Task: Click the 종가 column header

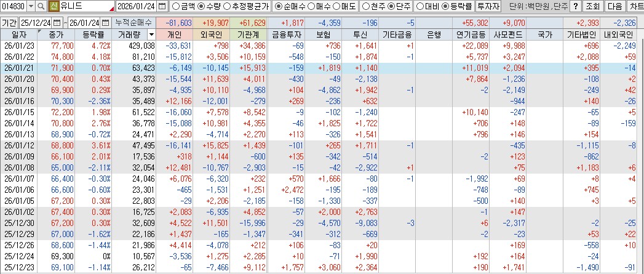Action: point(56,35)
